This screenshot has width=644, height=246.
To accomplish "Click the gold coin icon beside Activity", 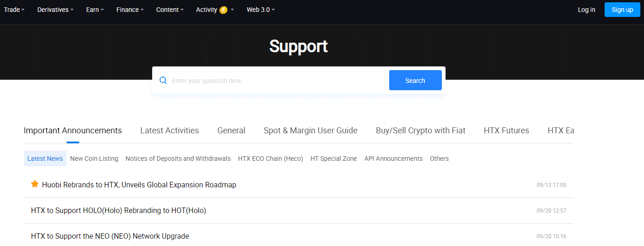I will click(x=223, y=10).
